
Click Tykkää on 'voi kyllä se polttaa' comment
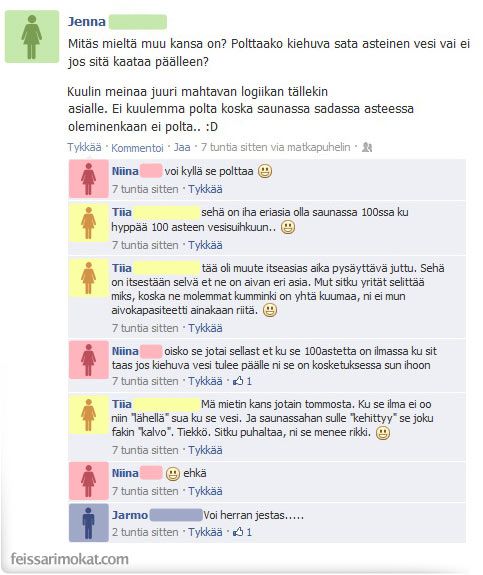(x=205, y=189)
